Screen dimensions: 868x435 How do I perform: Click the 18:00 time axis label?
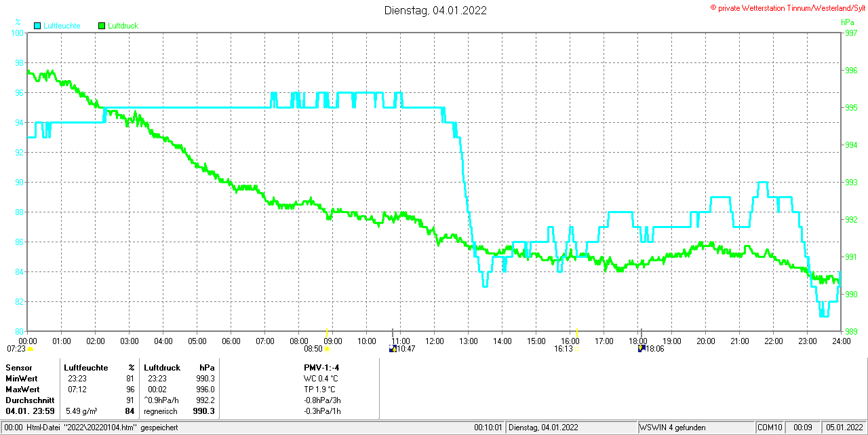pos(638,341)
